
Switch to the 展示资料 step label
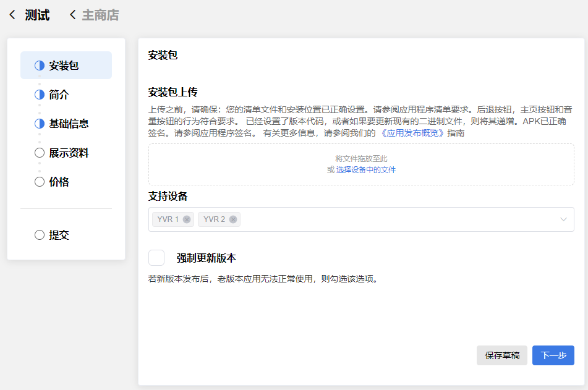(x=69, y=153)
